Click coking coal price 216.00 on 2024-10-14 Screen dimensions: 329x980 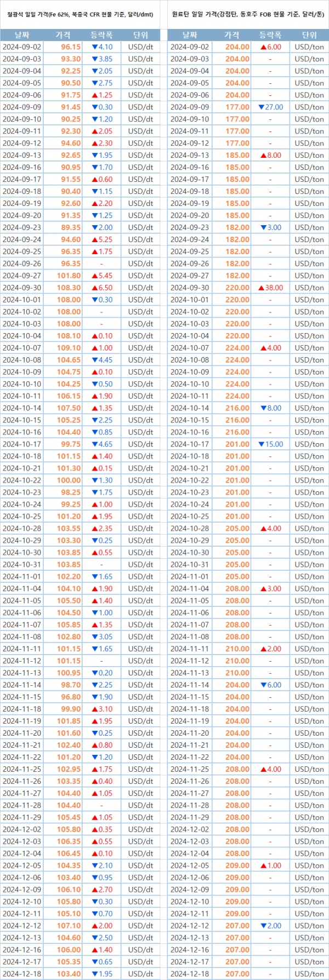(x=237, y=408)
